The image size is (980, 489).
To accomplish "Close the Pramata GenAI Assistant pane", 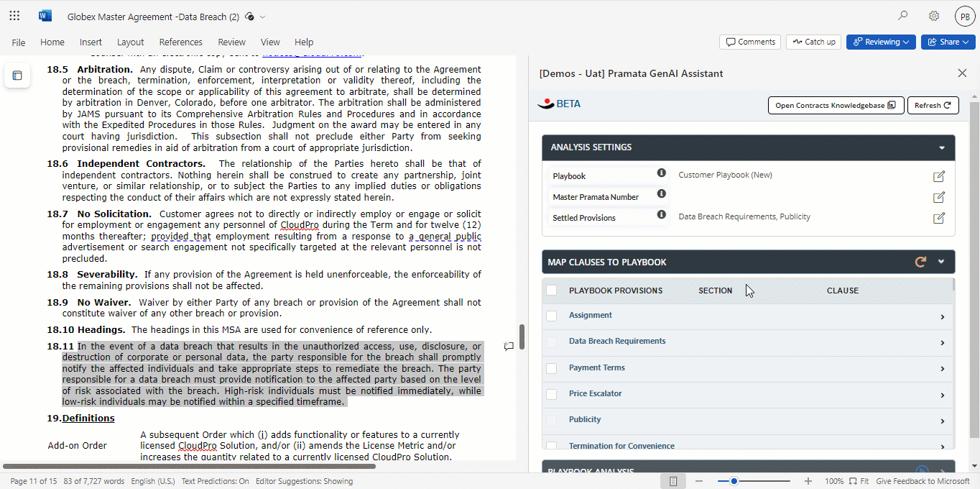I will pyautogui.click(x=962, y=73).
